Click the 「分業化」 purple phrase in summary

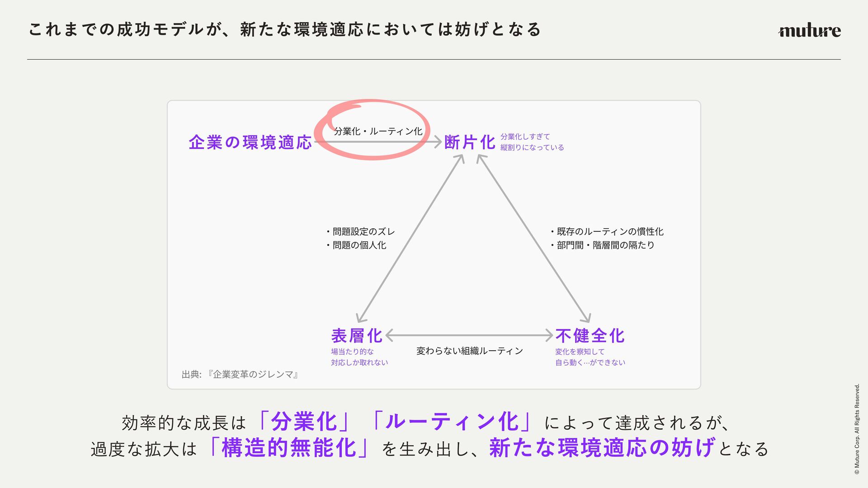[304, 422]
